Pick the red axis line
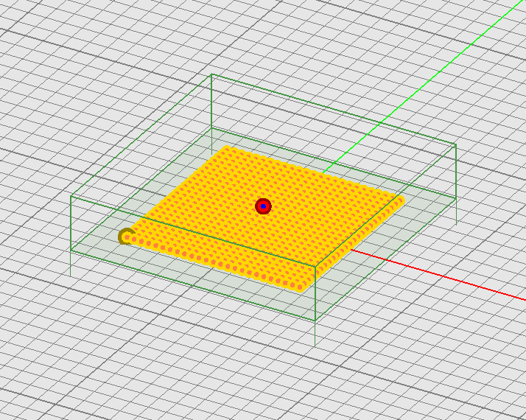 coord(438,274)
